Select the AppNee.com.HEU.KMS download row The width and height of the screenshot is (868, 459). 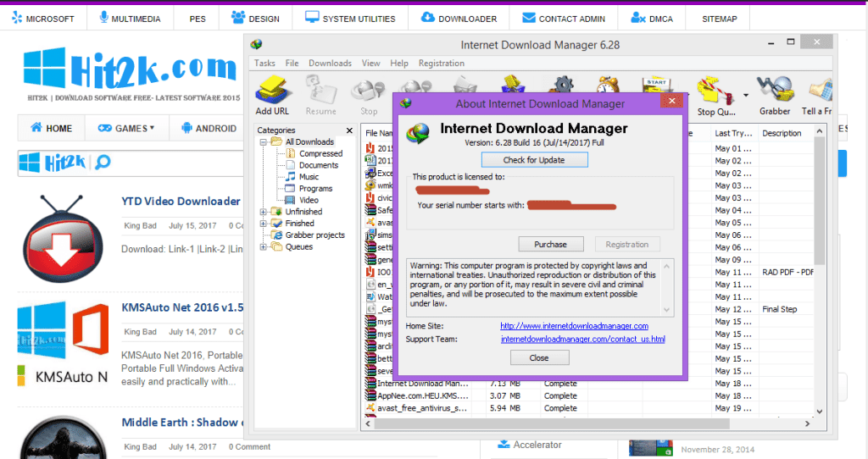[x=589, y=396]
